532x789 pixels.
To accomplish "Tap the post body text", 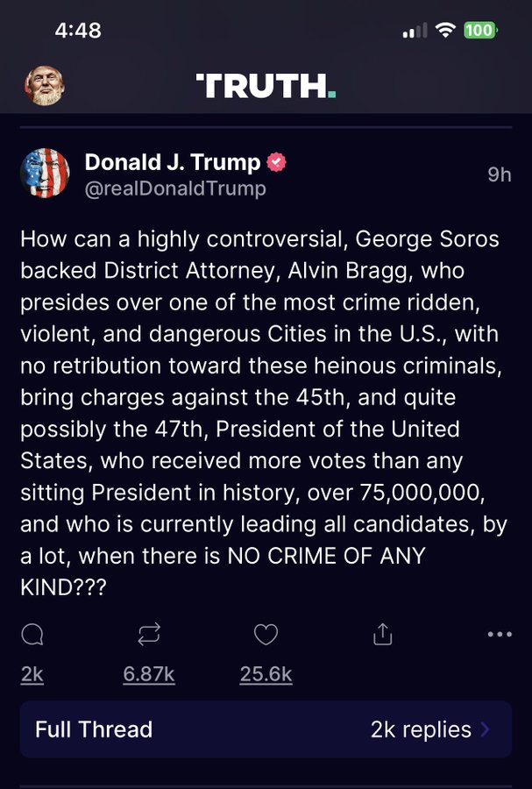I will (254, 412).
